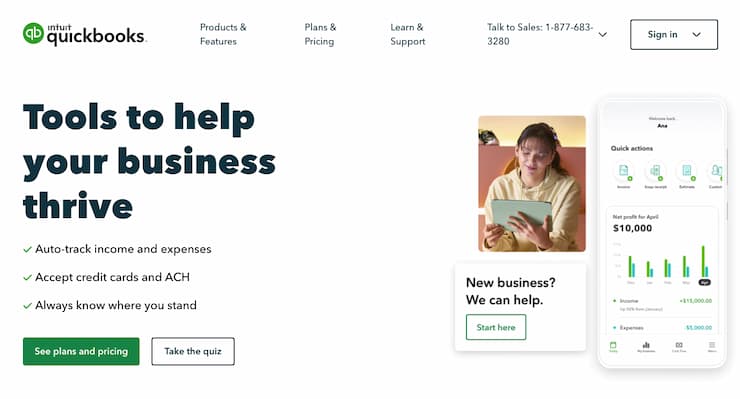
Task: Tap the Estimate quick action icon
Action: [687, 171]
